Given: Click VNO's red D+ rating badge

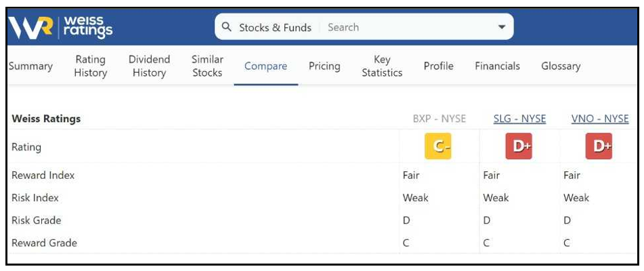Looking at the screenshot, I should pos(599,146).
